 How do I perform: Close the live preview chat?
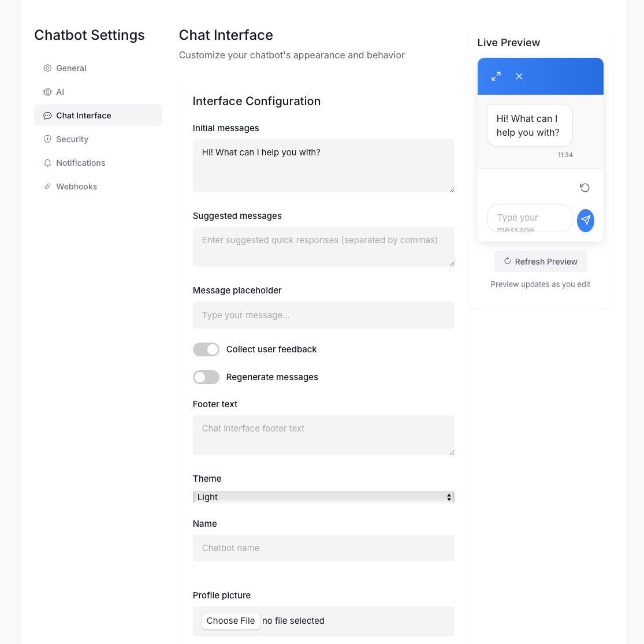(x=519, y=76)
